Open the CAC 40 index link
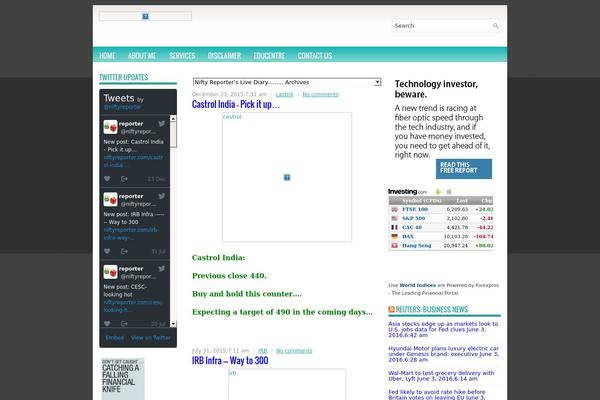The height and width of the screenshot is (400, 600). tap(412, 227)
